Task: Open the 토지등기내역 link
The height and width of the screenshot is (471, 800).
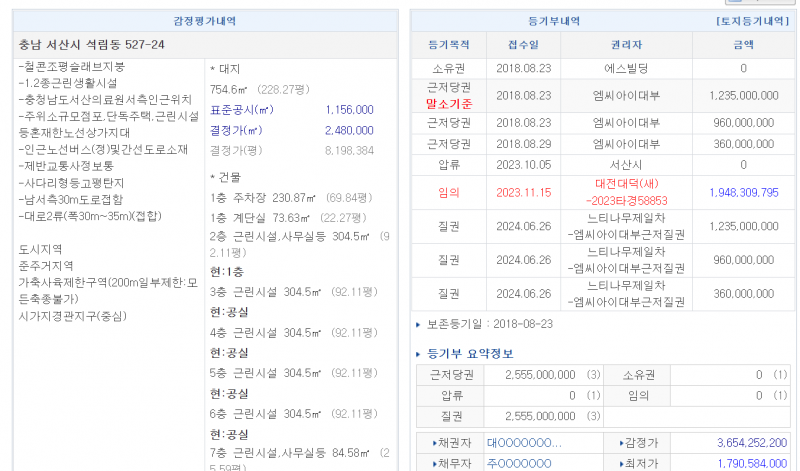Action: click(x=752, y=20)
